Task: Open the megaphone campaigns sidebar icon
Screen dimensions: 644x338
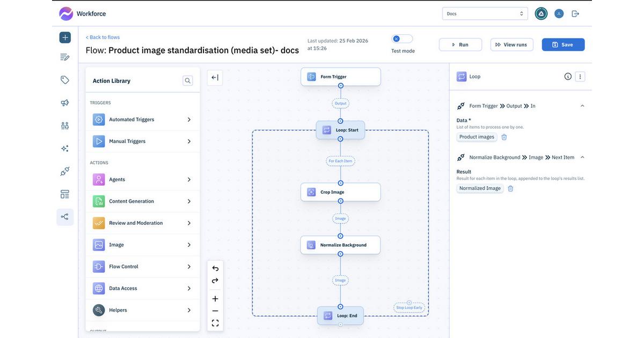Action: click(x=65, y=103)
